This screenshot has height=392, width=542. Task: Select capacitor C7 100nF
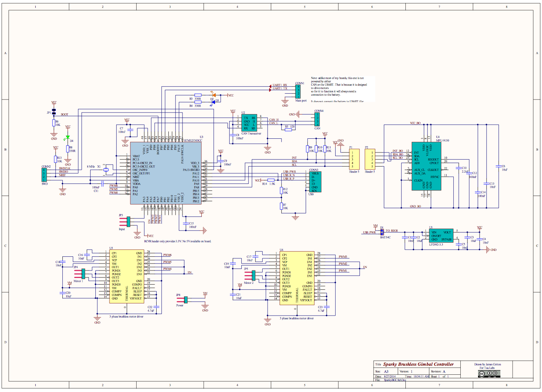click(130, 130)
